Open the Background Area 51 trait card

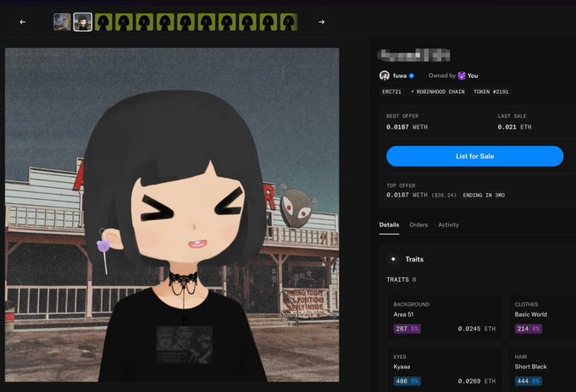[x=445, y=317]
